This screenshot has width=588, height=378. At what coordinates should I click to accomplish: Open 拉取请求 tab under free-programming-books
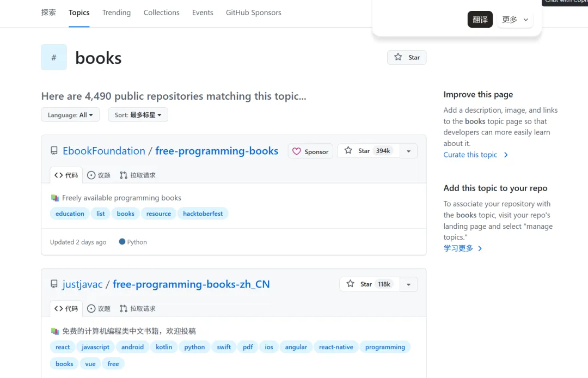(137, 175)
